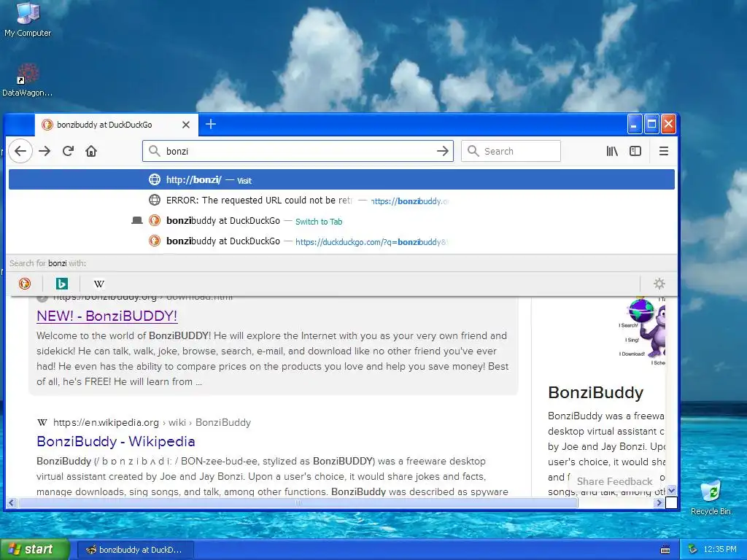Click the left arrow of horizontal scrollbar
747x560 pixels.
coord(12,503)
